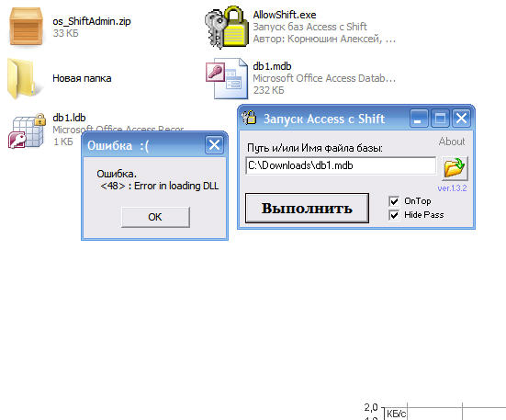This screenshot has width=506, height=420.
Task: Close the Ошибка error dialog
Action: [214, 145]
